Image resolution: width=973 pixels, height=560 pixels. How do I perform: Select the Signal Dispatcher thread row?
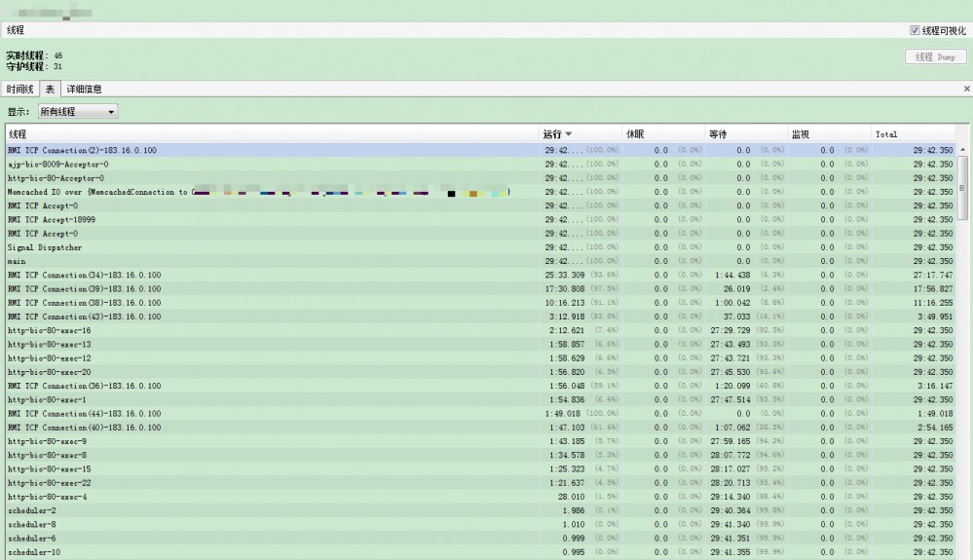(x=481, y=247)
